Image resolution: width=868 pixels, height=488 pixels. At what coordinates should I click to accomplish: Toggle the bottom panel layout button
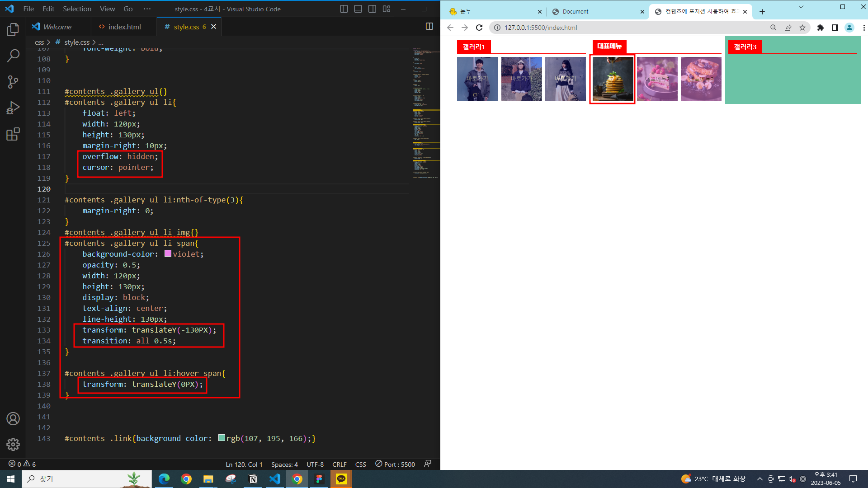(x=358, y=9)
